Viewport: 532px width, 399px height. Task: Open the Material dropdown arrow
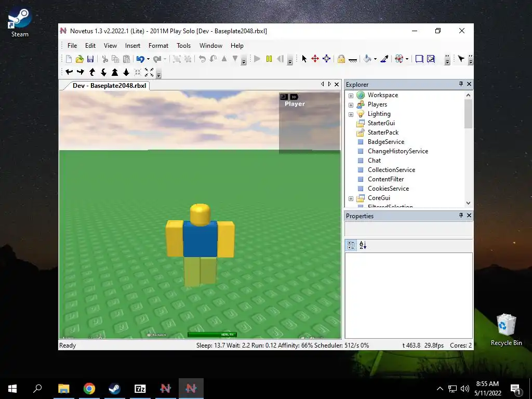pos(407,59)
